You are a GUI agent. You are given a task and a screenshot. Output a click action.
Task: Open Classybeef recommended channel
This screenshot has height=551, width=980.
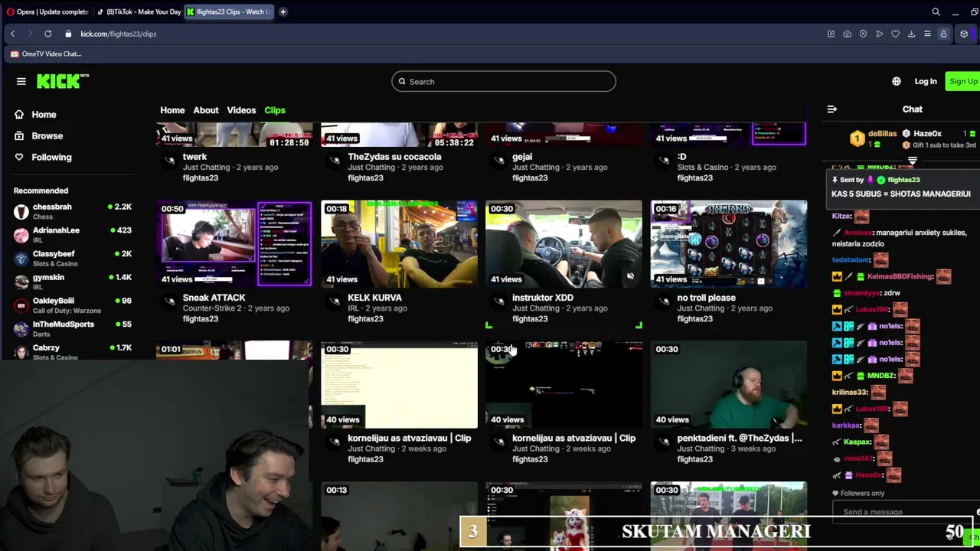[73, 258]
